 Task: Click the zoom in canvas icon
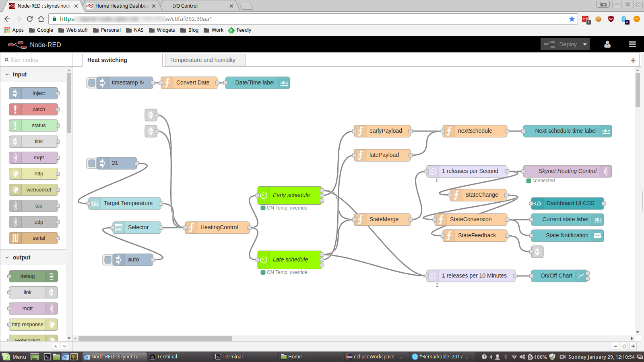[x=633, y=346]
